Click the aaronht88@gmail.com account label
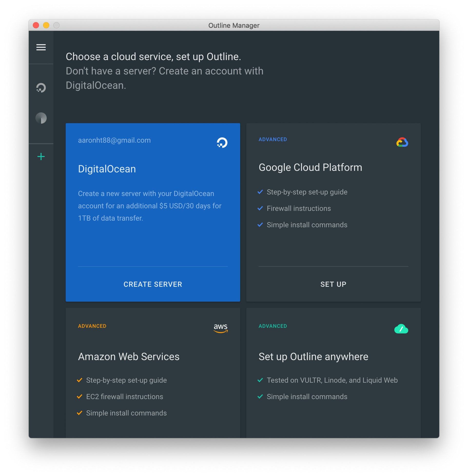Screen dimensions: 468x476 click(114, 140)
